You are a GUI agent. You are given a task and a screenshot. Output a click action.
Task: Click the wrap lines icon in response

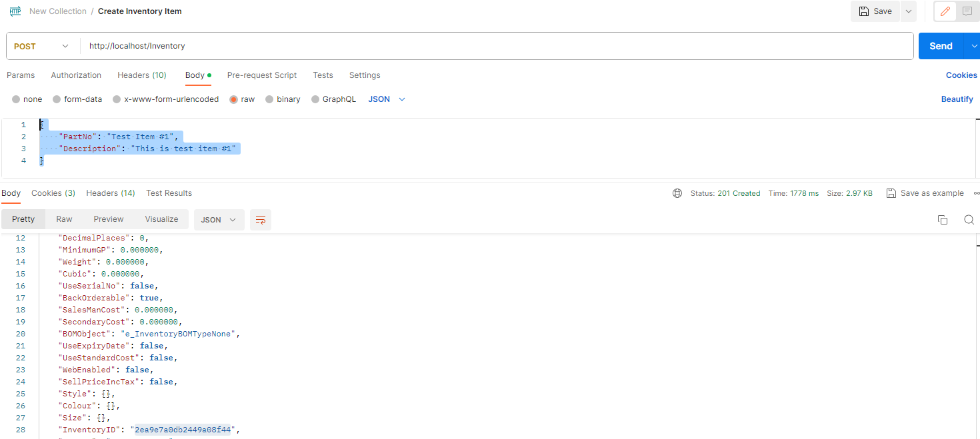[x=261, y=220]
